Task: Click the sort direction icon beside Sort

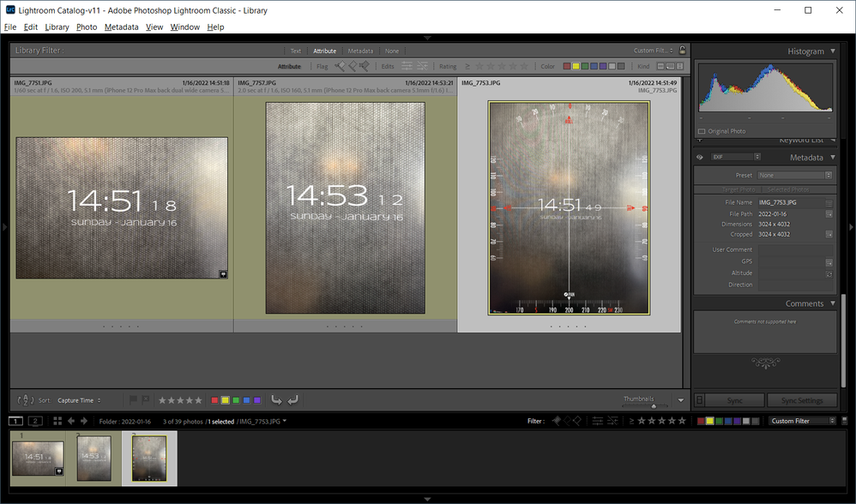Action: coord(26,399)
